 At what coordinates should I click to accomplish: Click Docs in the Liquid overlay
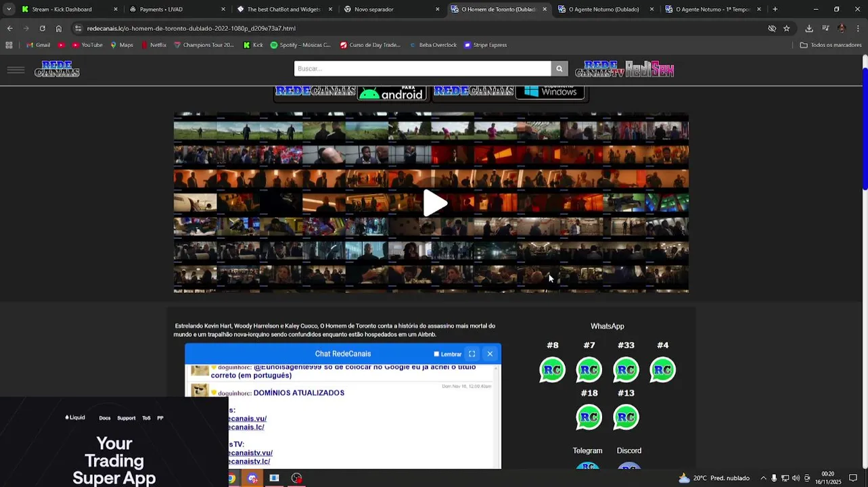coord(105,418)
